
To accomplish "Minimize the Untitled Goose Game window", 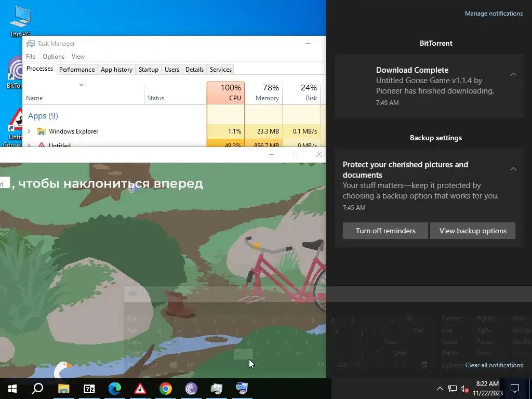I will click(271, 154).
